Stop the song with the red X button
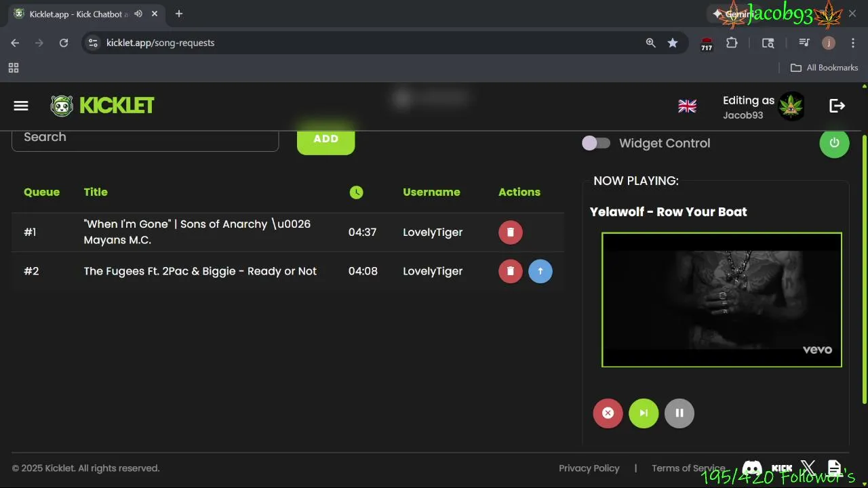Screen dimensions: 868x488 (x=608, y=413)
